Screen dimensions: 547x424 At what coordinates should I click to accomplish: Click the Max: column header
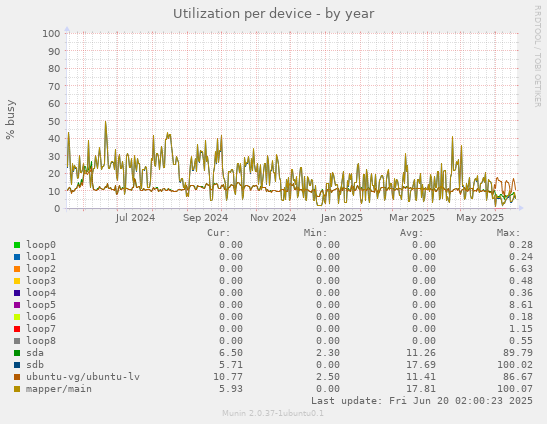(509, 233)
